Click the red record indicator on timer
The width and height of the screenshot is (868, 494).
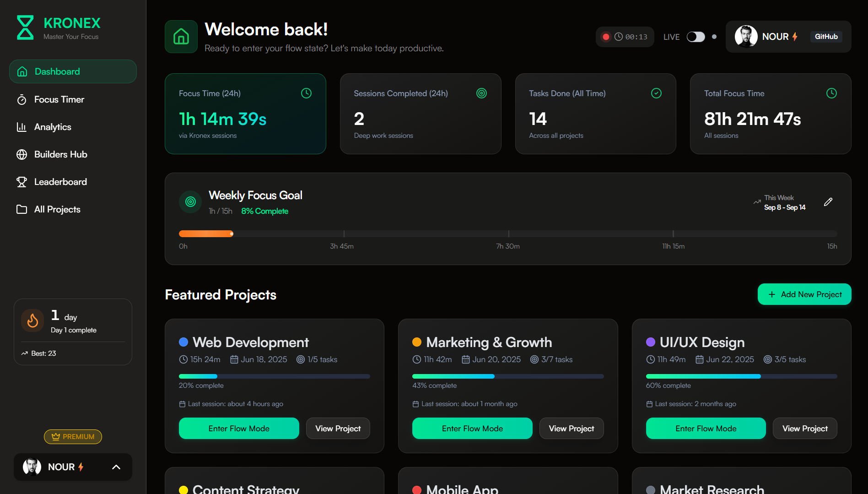click(x=606, y=37)
